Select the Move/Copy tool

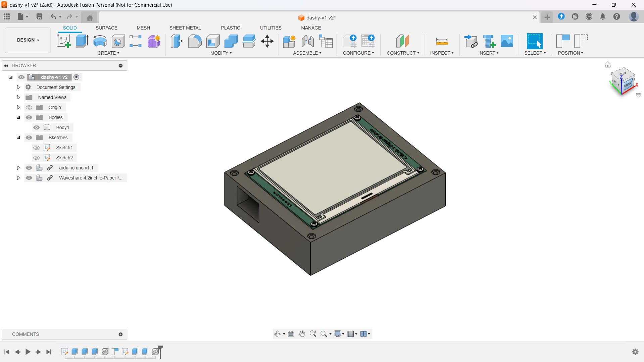coord(267,41)
